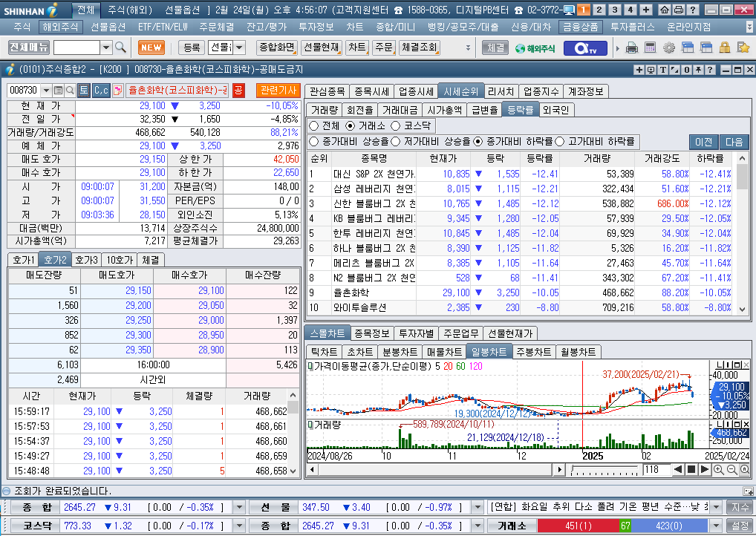Image resolution: width=756 pixels, height=536 pixels.
Task: Click the pin icon in the 주식종합2 window header
Action: pos(698,70)
